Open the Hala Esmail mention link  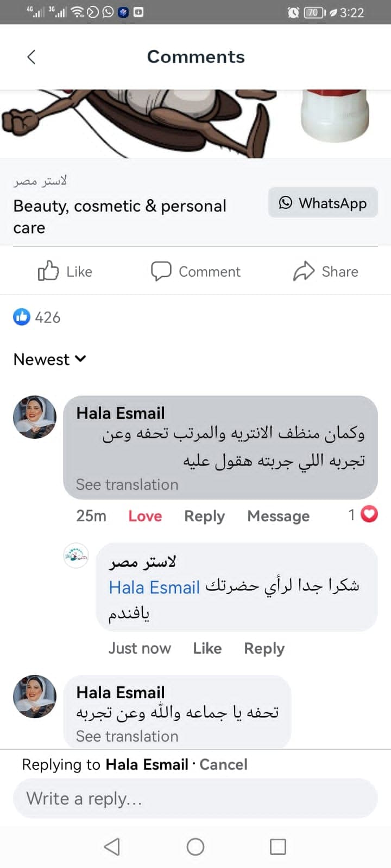point(154,587)
